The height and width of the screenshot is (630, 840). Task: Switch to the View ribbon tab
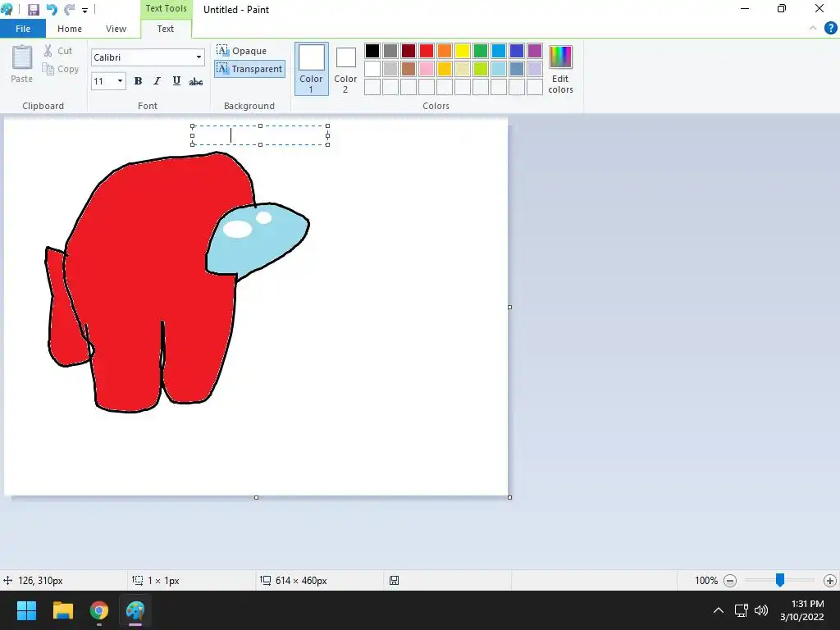coord(116,29)
